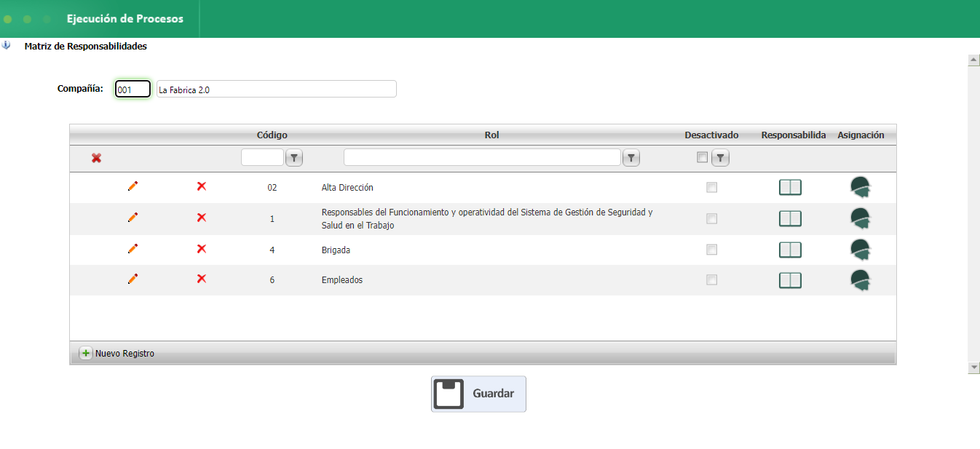This screenshot has height=449, width=980.
Task: Sort by Desactivado column header
Action: 711,135
